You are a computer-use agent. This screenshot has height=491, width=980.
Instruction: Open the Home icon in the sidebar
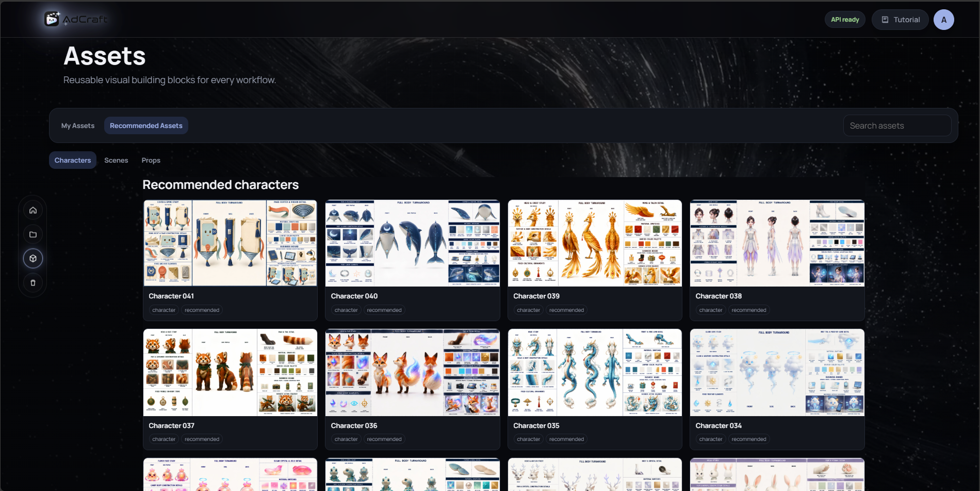click(x=33, y=210)
